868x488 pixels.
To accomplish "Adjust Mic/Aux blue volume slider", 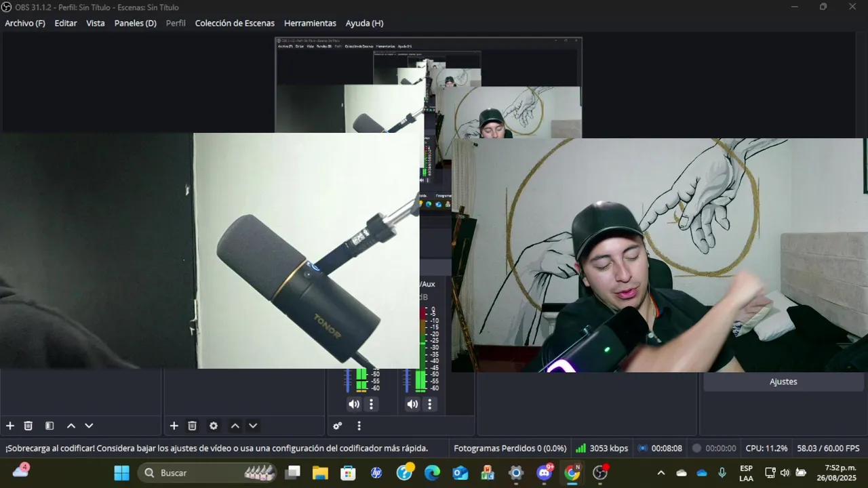I will point(407,380).
